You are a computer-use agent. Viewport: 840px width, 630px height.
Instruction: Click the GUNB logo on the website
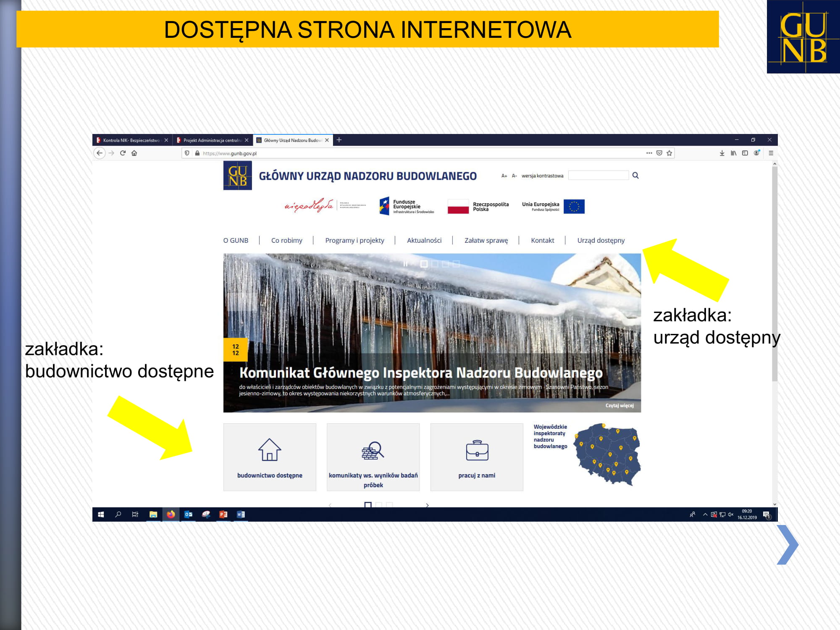(x=238, y=176)
